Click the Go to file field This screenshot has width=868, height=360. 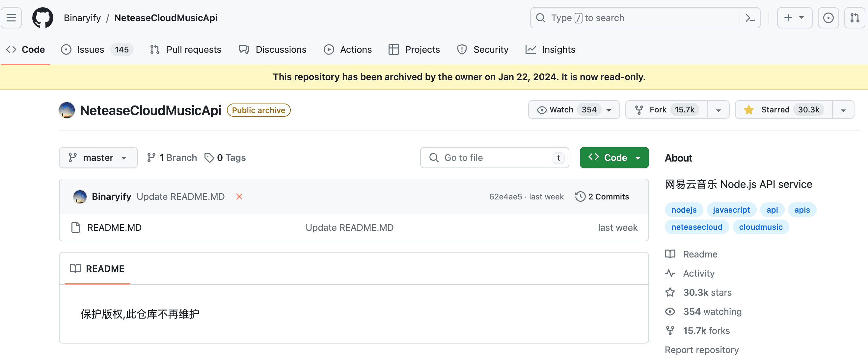[x=494, y=158]
